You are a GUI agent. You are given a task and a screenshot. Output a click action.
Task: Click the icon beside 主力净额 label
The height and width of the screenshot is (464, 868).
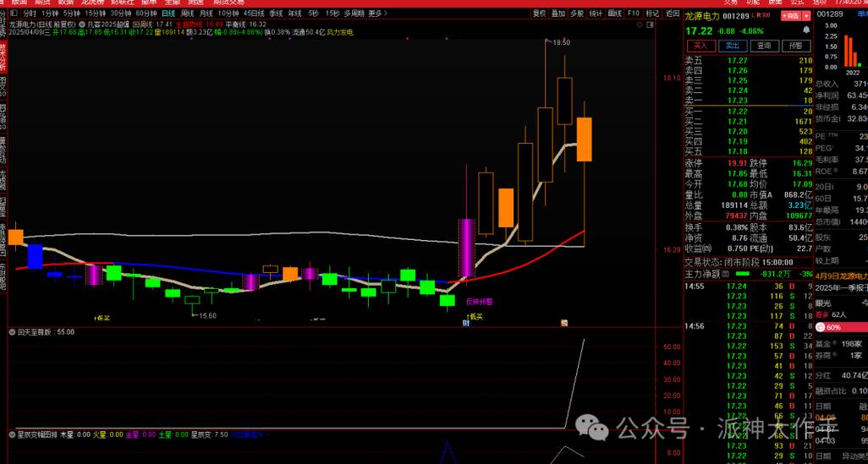pyautogui.click(x=726, y=274)
